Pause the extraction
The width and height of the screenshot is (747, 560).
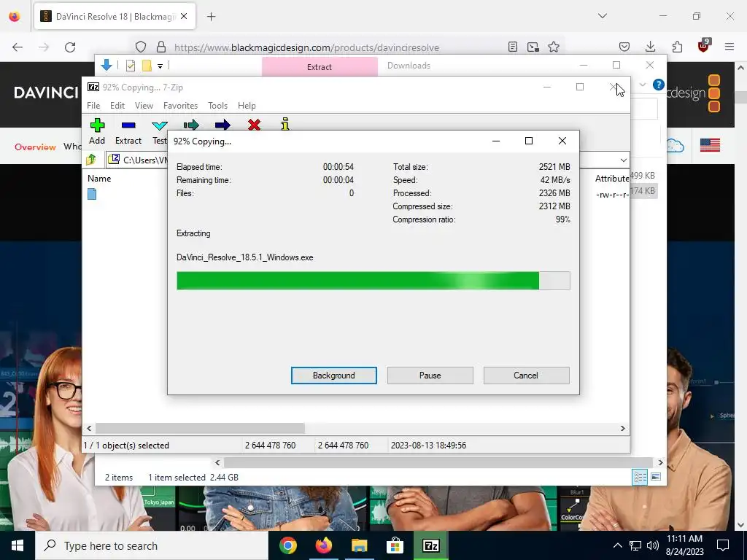point(430,376)
